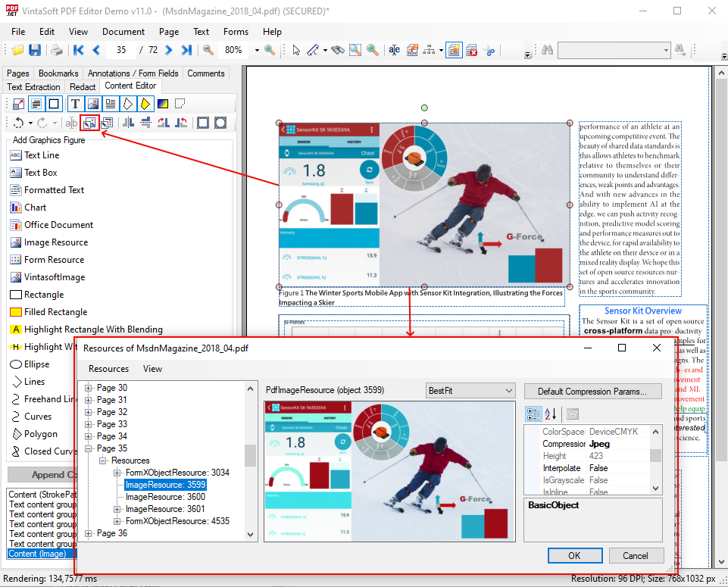Image resolution: width=728 pixels, height=587 pixels.
Task: Open a PDF file with the folder icon
Action: (17, 50)
